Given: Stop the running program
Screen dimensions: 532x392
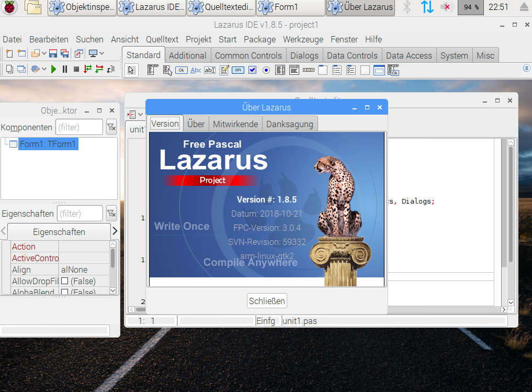Looking at the screenshot, I should (76, 70).
